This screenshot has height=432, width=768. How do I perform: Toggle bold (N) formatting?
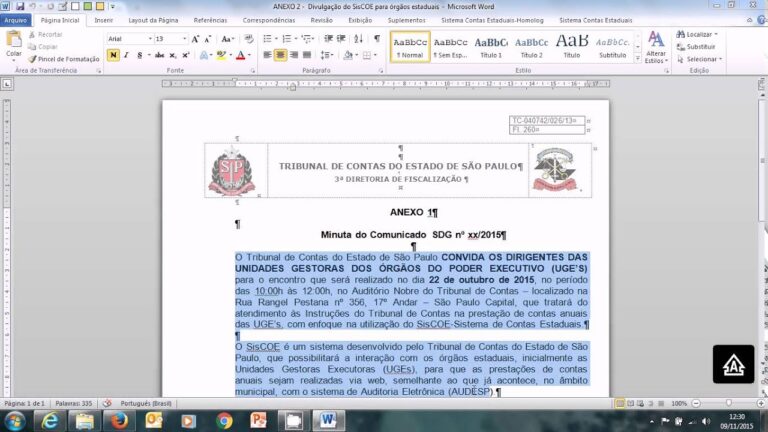[x=113, y=55]
